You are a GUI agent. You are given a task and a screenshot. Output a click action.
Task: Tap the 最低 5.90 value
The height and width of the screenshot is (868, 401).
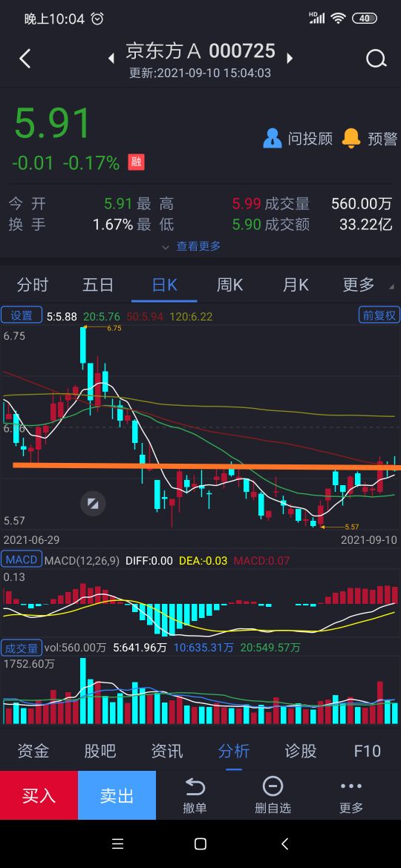click(x=247, y=224)
